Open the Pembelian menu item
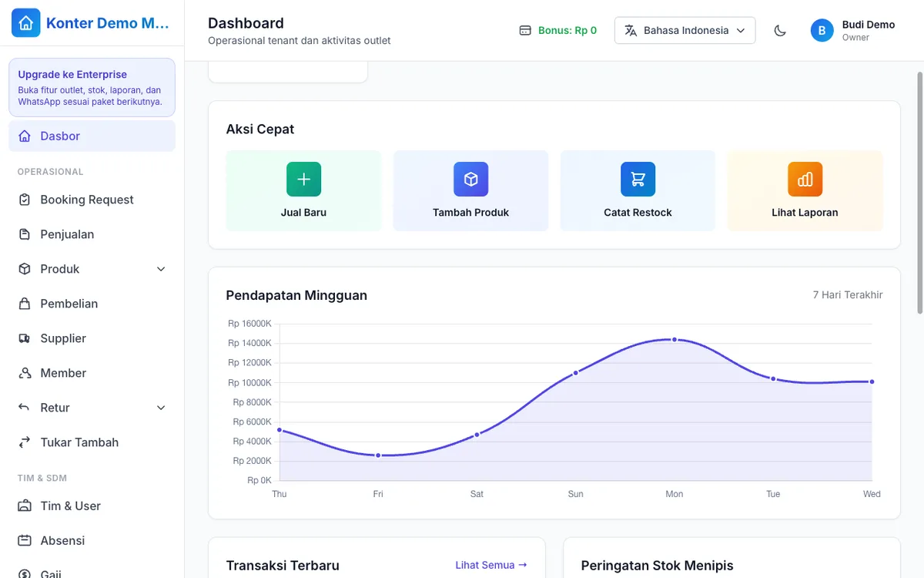The image size is (924, 578). tap(92, 304)
